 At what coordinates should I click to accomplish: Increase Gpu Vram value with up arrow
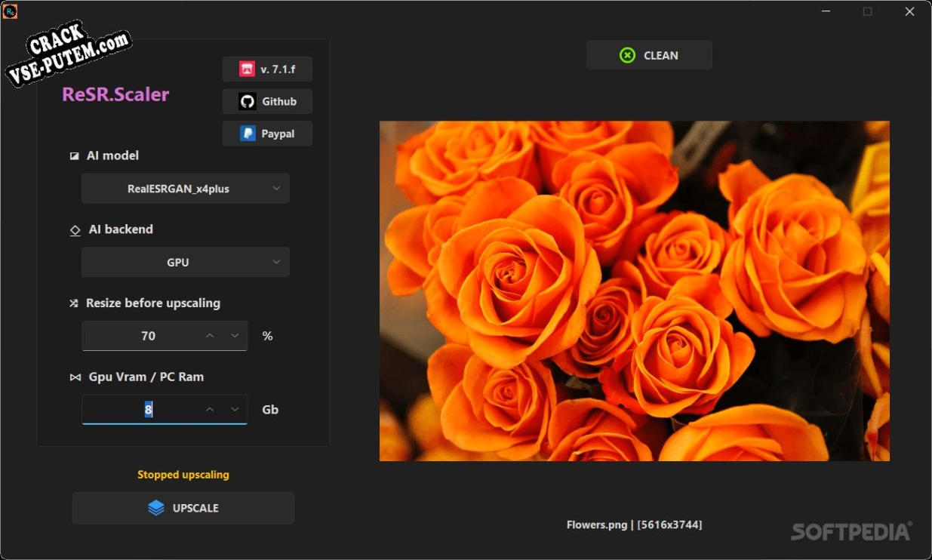pyautogui.click(x=210, y=410)
